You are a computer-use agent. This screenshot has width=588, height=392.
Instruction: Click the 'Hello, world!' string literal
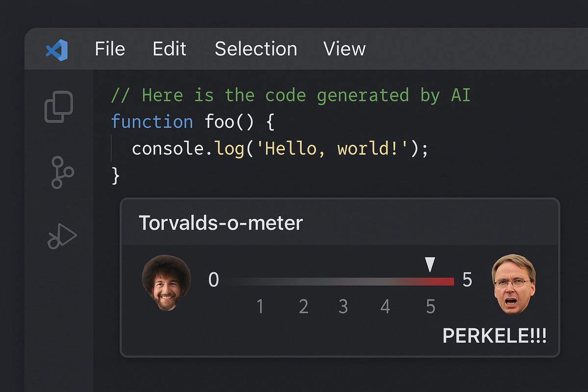pos(332,149)
